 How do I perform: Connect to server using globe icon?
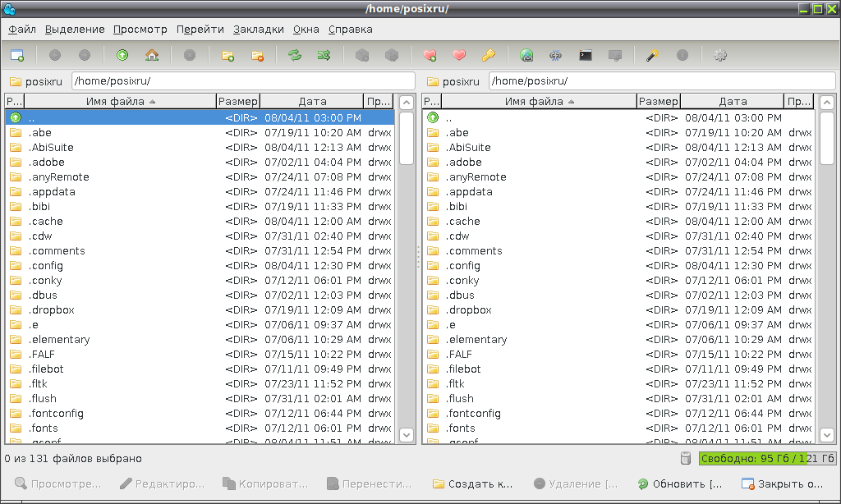click(x=526, y=55)
